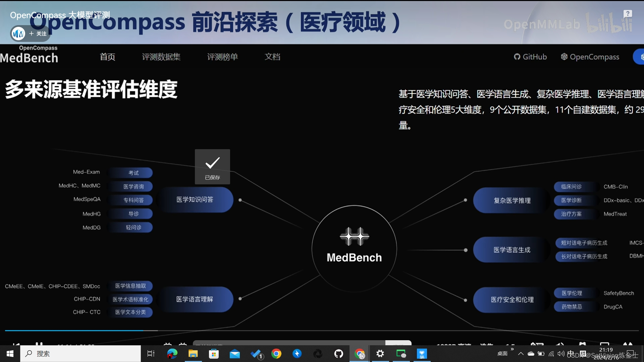Open the 文档 navigation tab
644x362 pixels.
click(x=272, y=57)
